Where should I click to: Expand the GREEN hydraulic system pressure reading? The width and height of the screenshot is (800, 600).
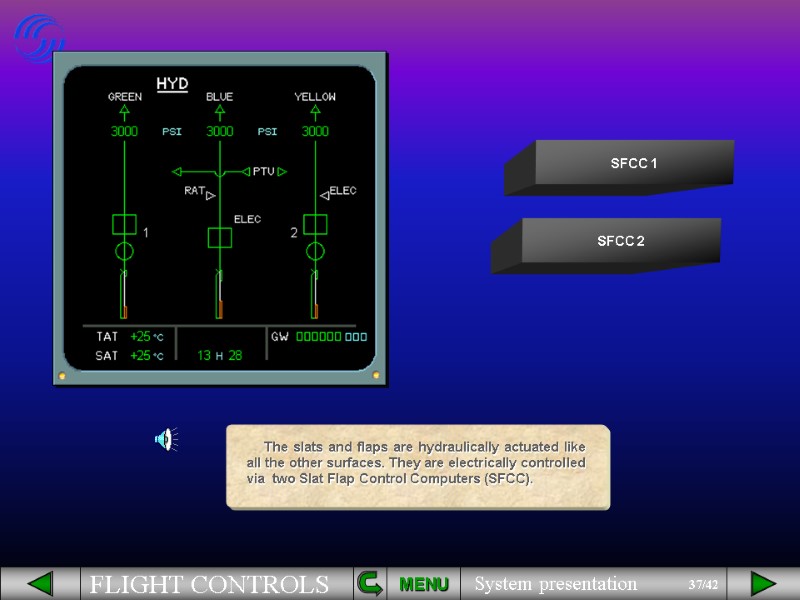[124, 131]
